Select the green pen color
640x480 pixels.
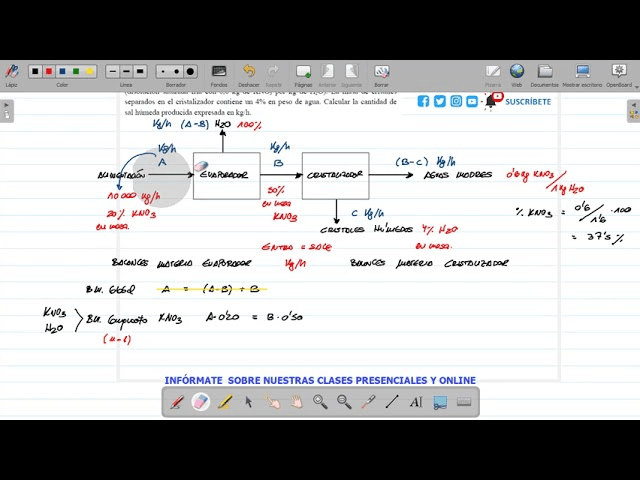click(x=76, y=71)
